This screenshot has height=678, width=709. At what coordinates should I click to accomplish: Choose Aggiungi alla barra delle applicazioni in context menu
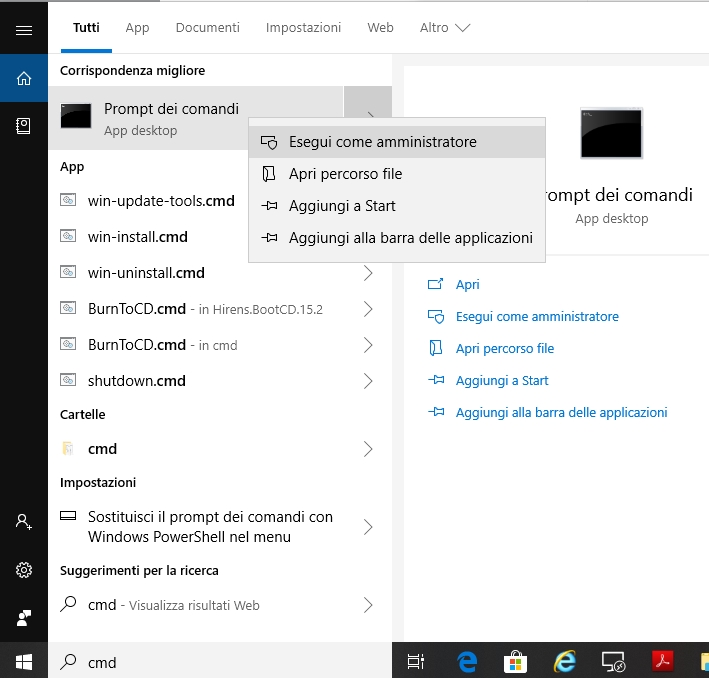[397, 238]
